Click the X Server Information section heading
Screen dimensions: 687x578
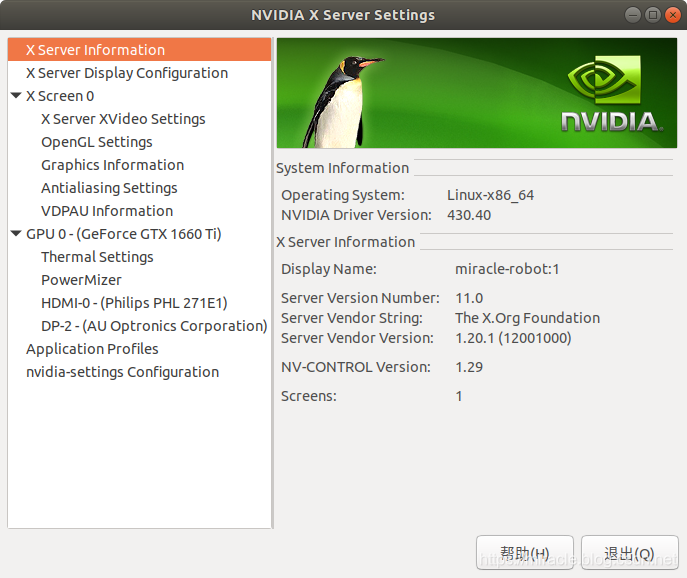[x=345, y=242]
